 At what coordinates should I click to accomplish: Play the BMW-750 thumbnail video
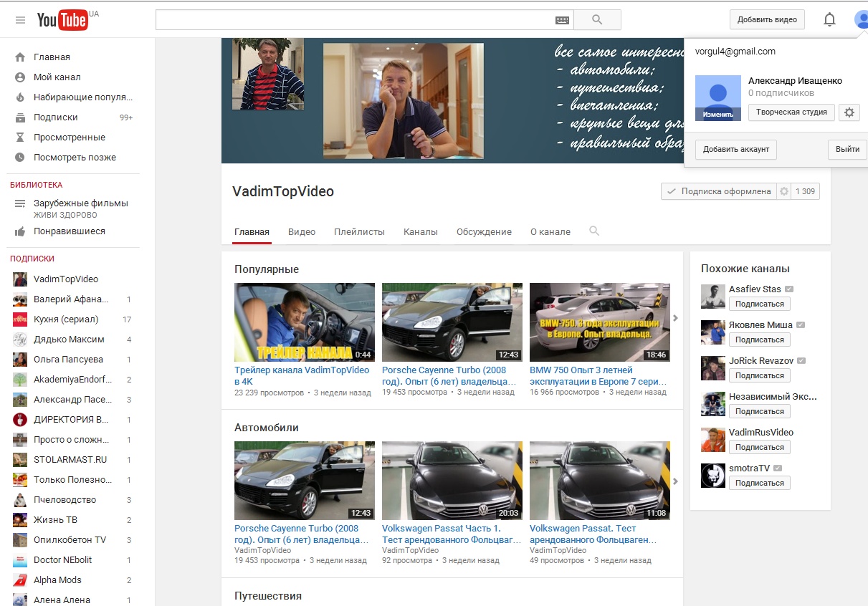[600, 322]
